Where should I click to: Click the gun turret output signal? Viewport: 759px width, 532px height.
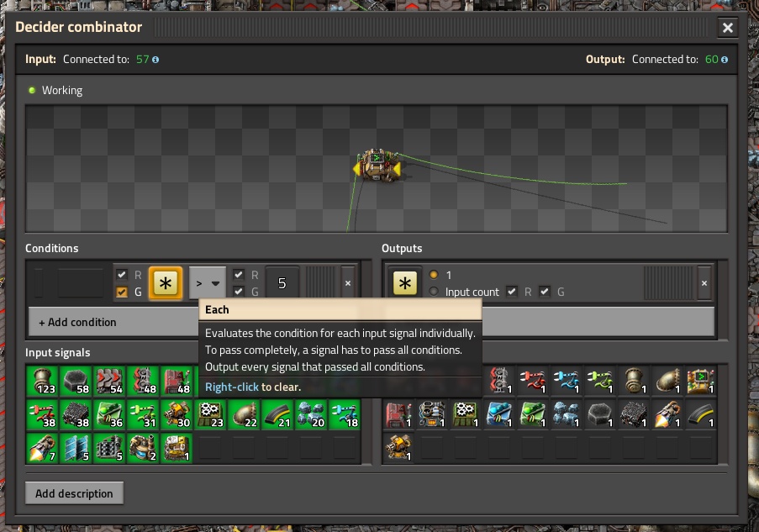click(x=398, y=448)
